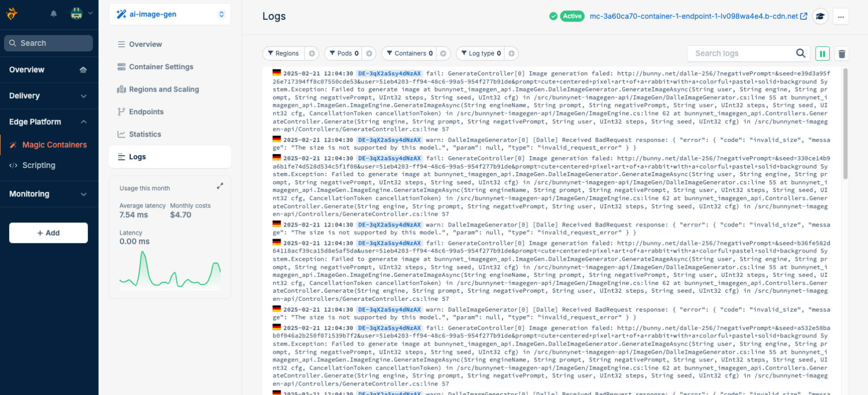This screenshot has width=868, height=395.
Task: Expand the Delivery section
Action: [48, 96]
